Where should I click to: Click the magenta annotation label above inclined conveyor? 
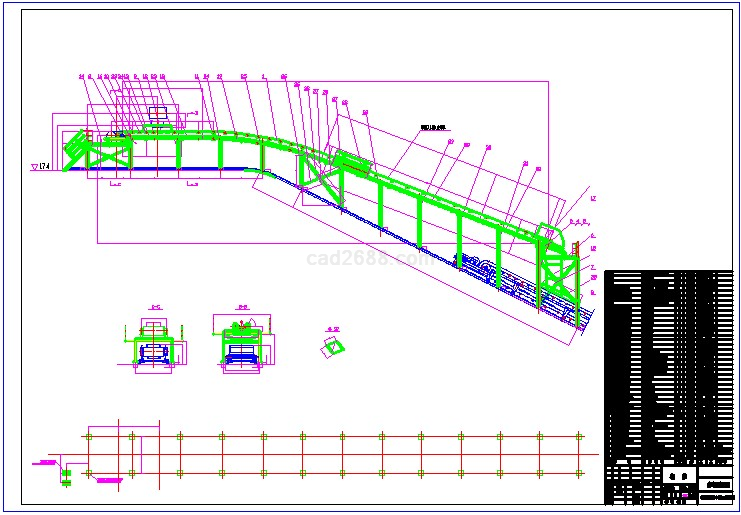click(432, 128)
